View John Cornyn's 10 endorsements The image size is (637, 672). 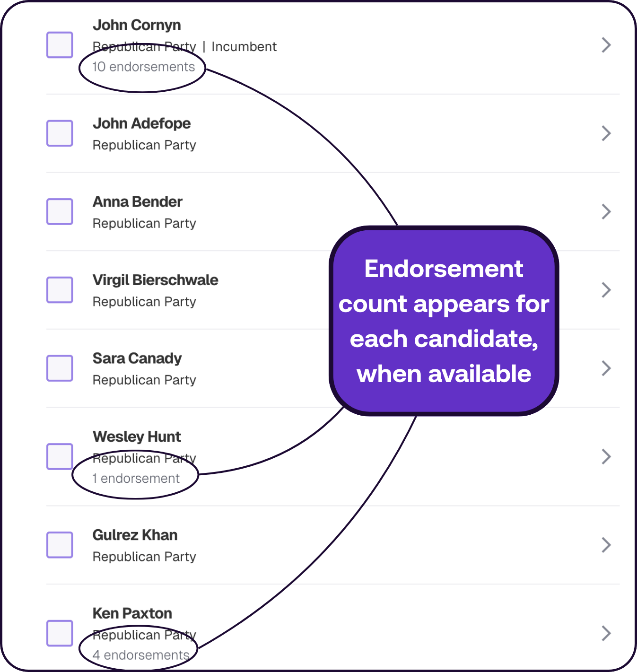(x=143, y=67)
